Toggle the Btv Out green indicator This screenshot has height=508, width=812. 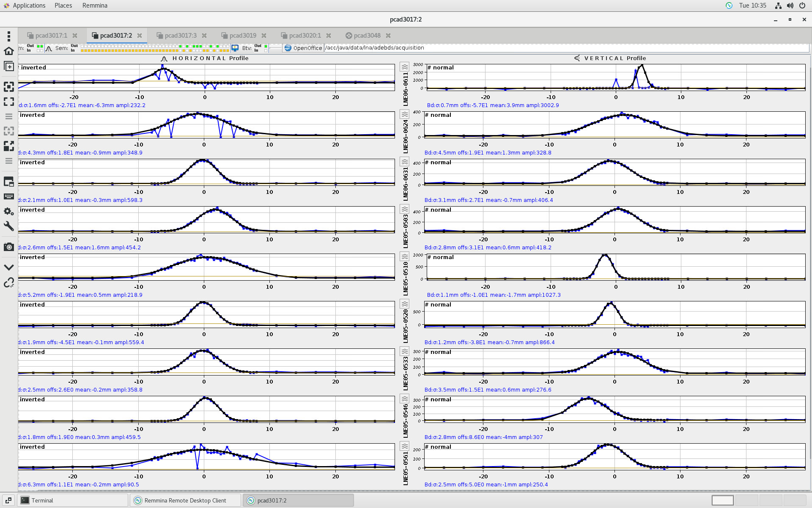[266, 46]
